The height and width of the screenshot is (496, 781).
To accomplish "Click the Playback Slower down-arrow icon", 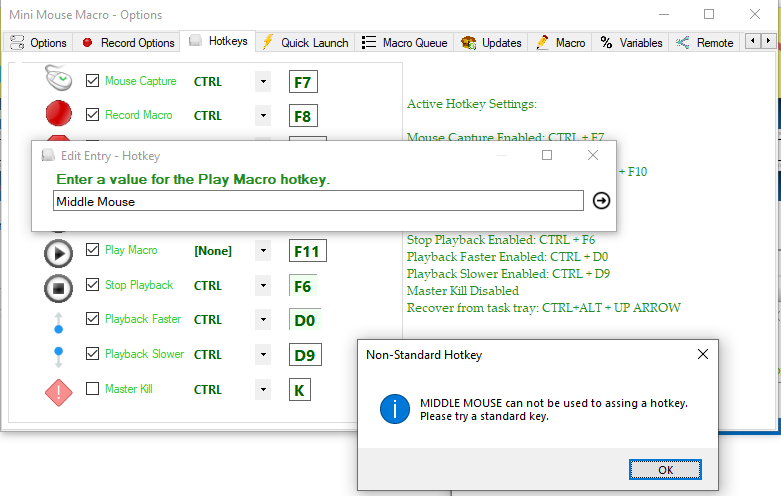I will (59, 357).
